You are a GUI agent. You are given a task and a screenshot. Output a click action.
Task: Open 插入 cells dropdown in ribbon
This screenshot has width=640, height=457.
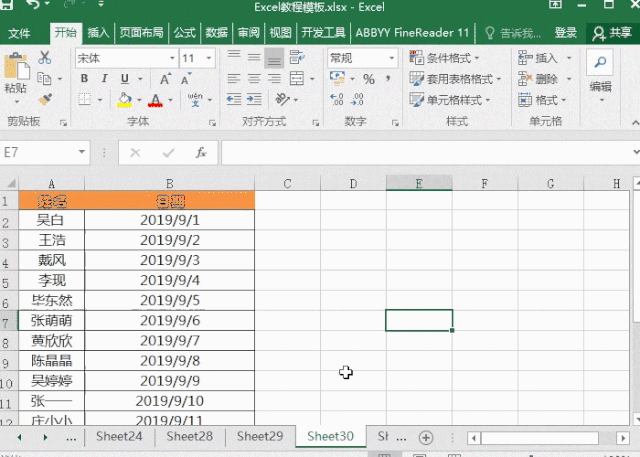click(544, 58)
